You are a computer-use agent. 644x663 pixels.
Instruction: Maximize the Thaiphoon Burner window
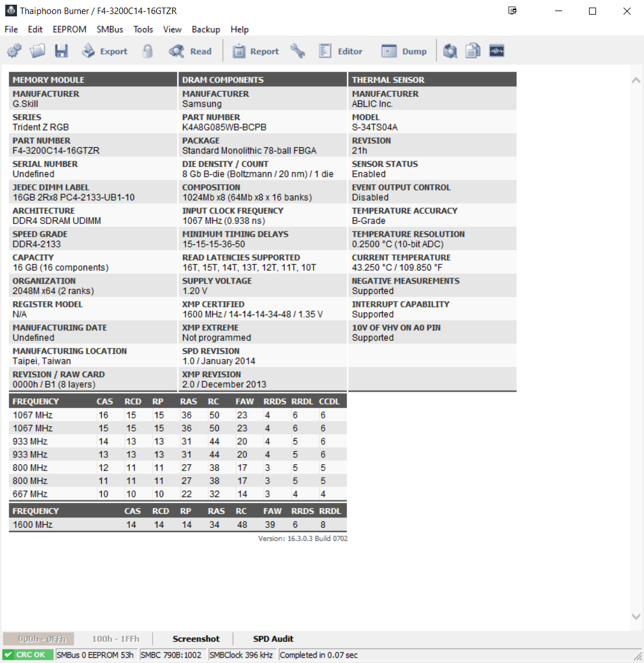tap(593, 11)
